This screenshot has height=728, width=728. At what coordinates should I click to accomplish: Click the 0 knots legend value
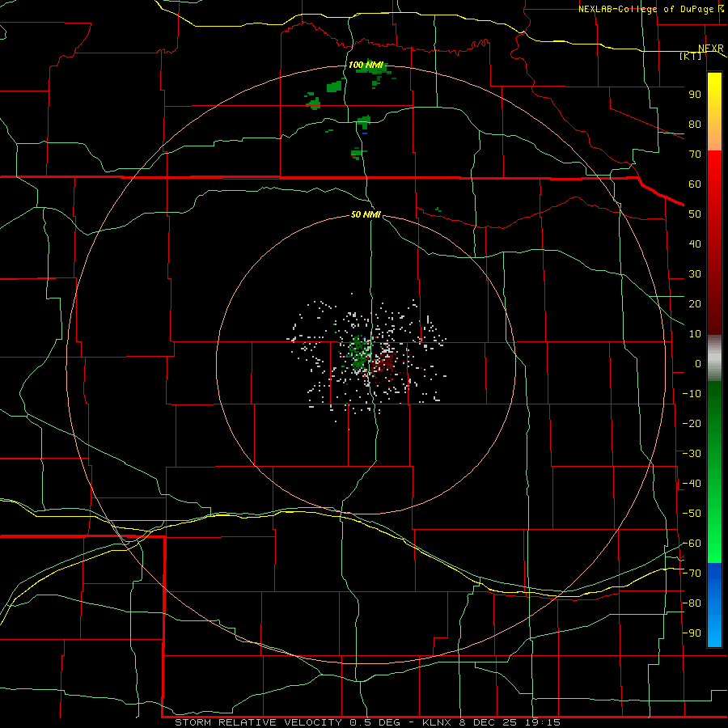tap(698, 364)
